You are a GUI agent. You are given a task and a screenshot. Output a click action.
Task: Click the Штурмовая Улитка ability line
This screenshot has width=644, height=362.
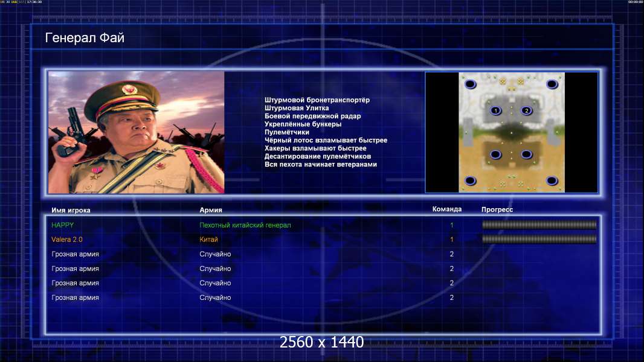297,108
